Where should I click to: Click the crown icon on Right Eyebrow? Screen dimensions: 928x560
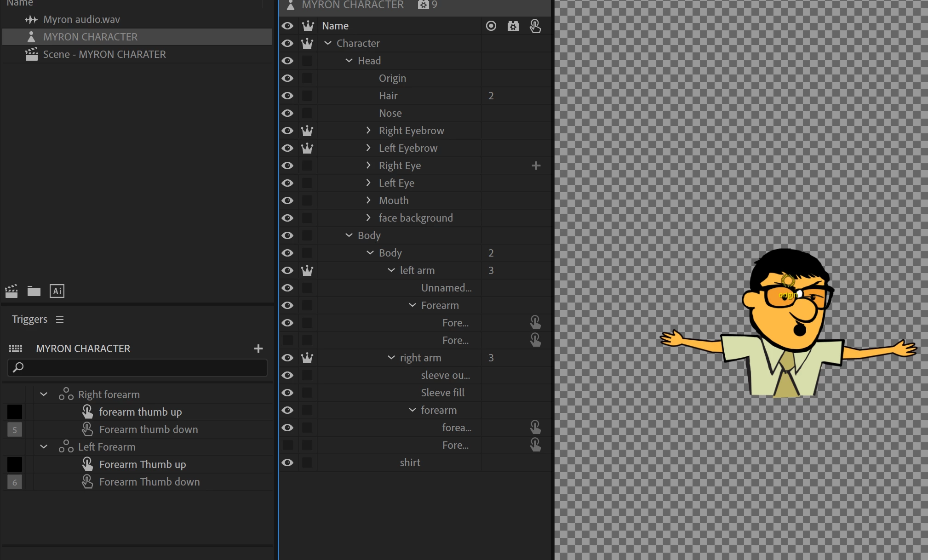[307, 131]
